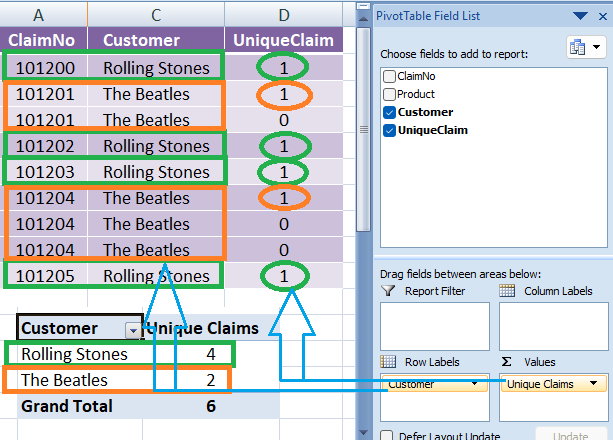The image size is (613, 440).
Task: Click the empty Report Filter drop area
Action: [434, 325]
